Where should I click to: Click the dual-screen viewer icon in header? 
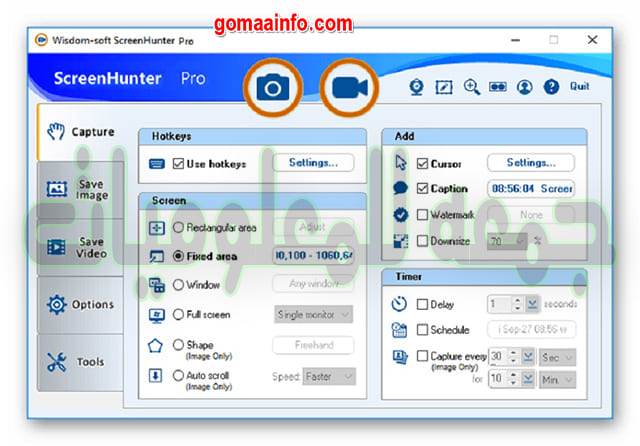(498, 87)
